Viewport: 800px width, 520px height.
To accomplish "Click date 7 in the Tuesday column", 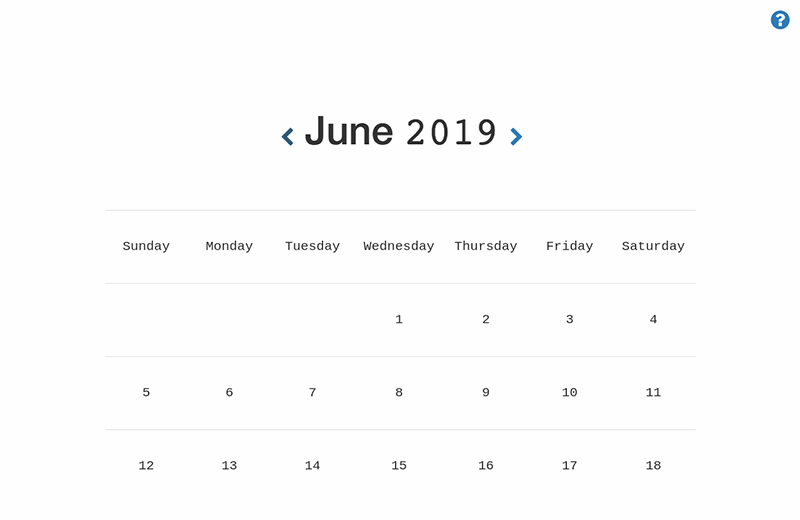I will [x=312, y=392].
